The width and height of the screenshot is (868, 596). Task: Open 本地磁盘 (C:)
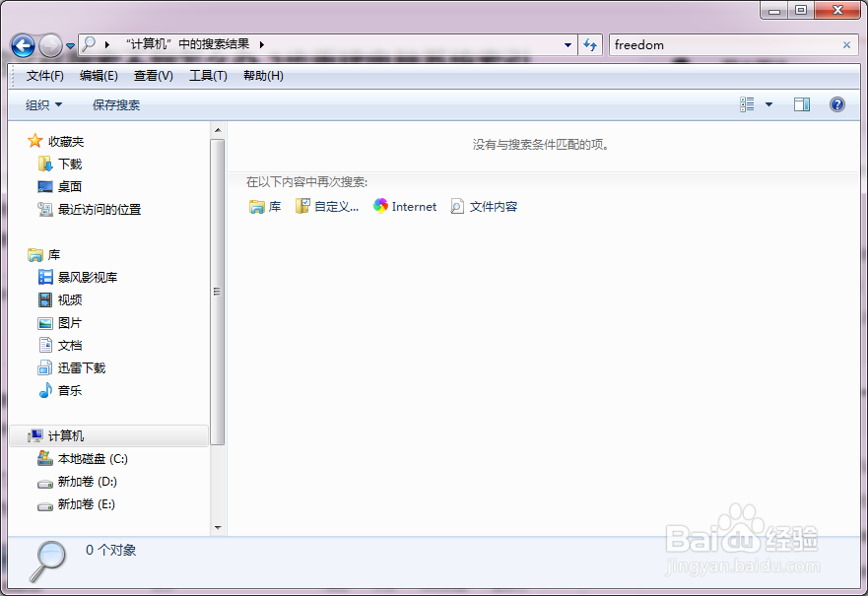pos(83,459)
